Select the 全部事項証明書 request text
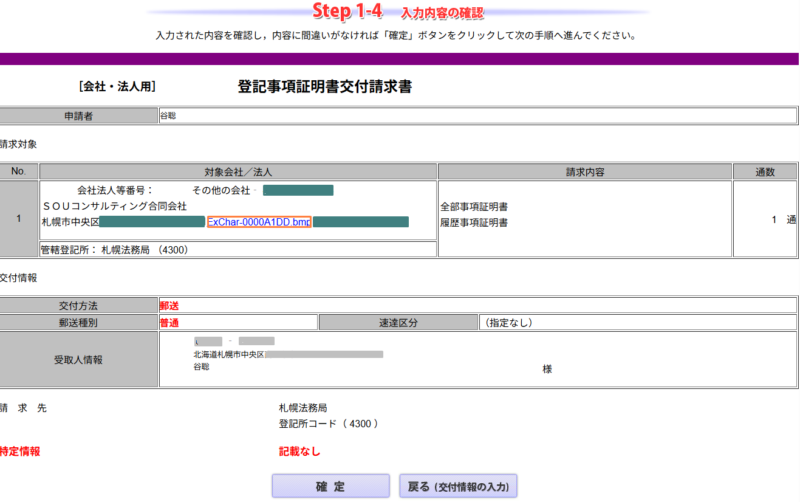This screenshot has height=502, width=800. click(474, 207)
